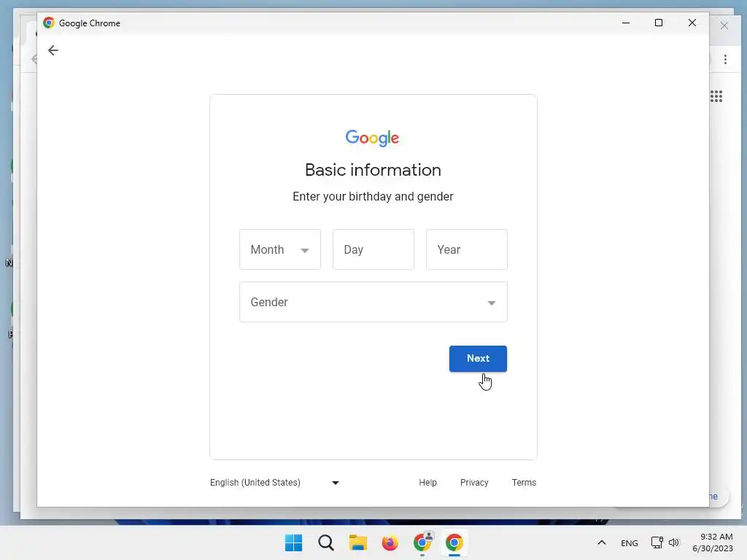The height and width of the screenshot is (560, 747).
Task: Click the Basic information heading
Action: click(x=373, y=170)
